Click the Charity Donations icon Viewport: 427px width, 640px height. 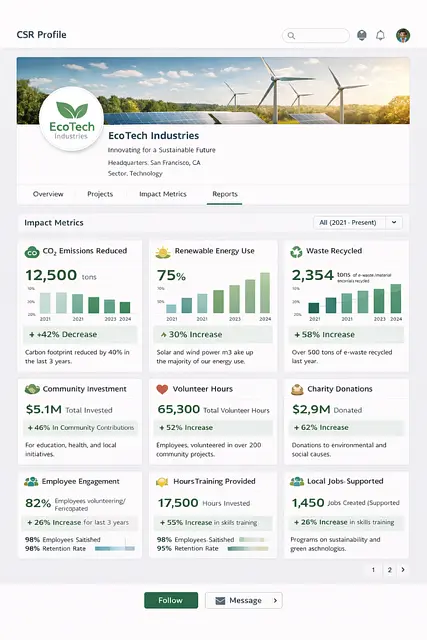[297, 390]
